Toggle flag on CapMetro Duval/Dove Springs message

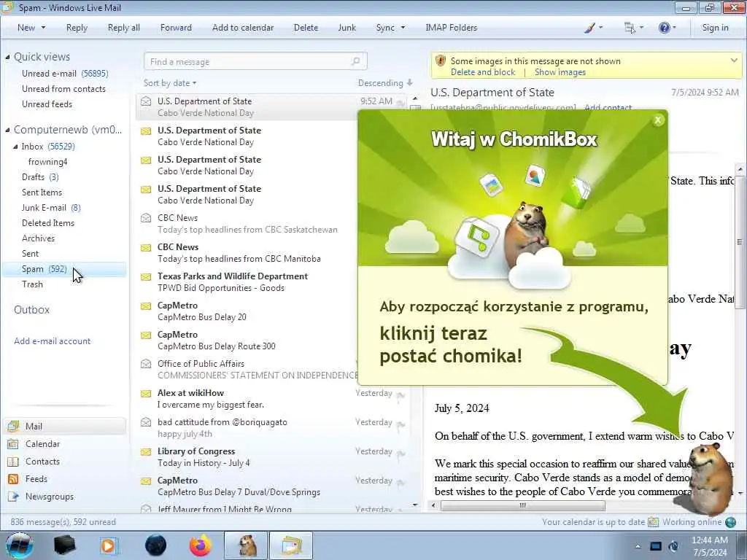tap(400, 482)
